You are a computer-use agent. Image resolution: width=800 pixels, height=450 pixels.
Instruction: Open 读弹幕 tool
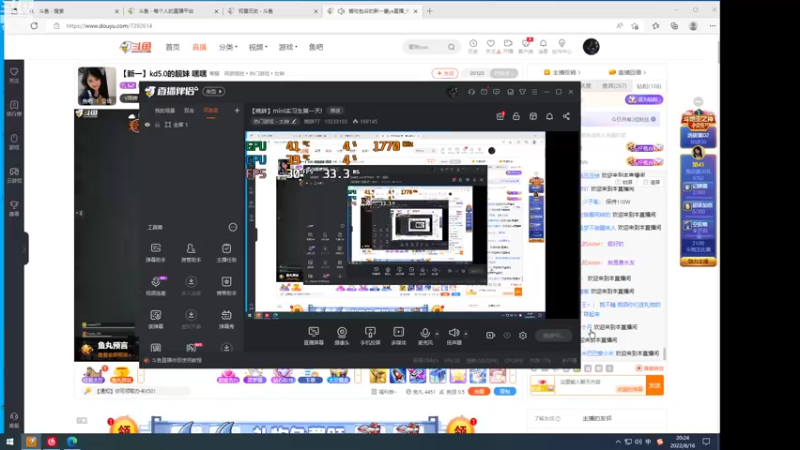[x=156, y=319]
